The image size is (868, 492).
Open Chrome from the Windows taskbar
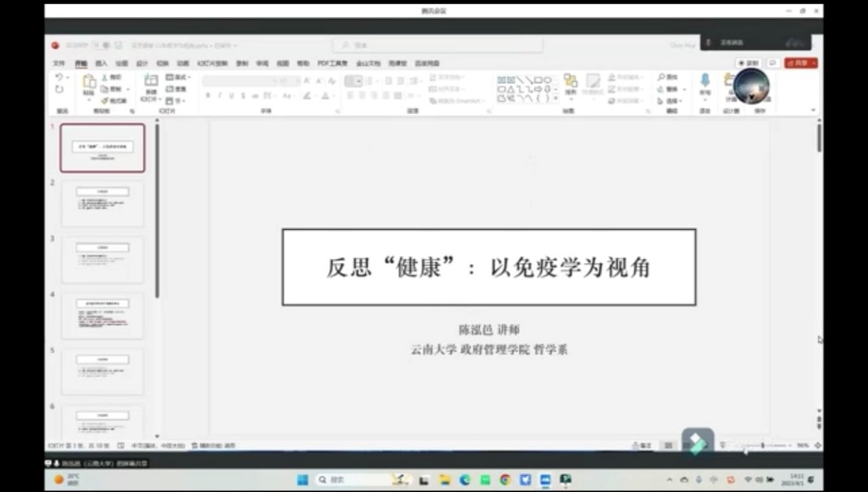click(x=505, y=480)
